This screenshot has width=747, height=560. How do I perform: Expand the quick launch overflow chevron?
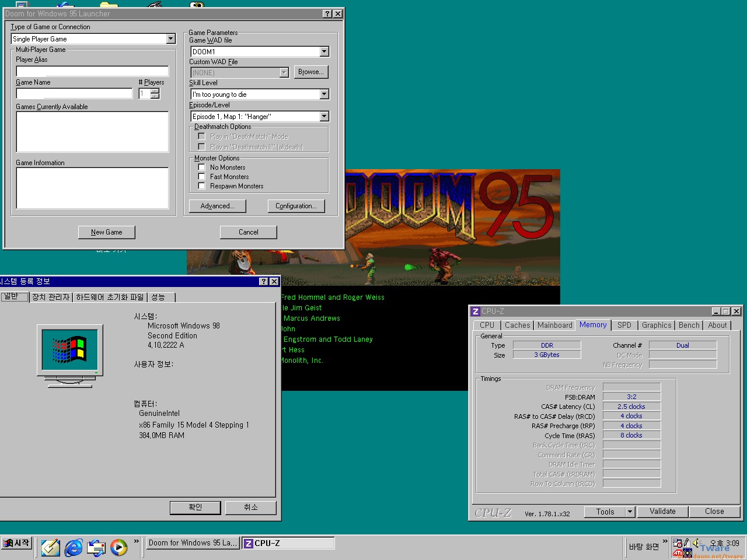(x=137, y=541)
